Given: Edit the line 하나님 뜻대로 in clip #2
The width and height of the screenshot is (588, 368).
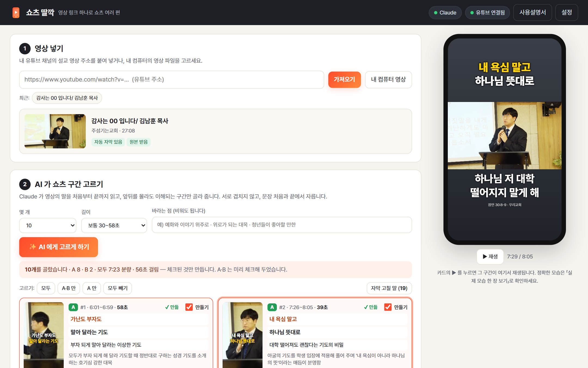Looking at the screenshot, I should tap(337, 332).
